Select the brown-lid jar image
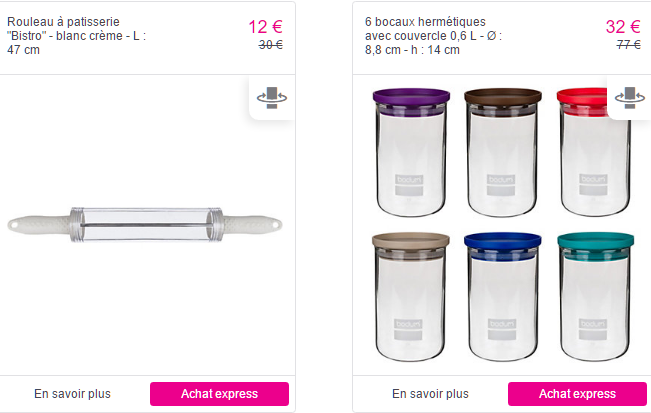651x413 pixels. pos(502,152)
